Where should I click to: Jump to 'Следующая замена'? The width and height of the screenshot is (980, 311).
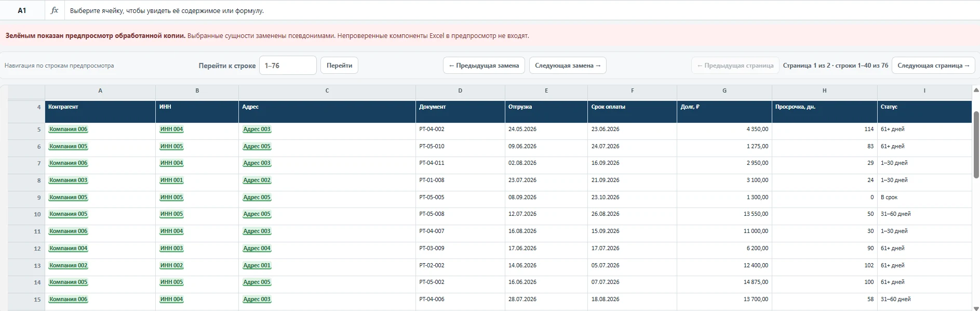pos(568,66)
